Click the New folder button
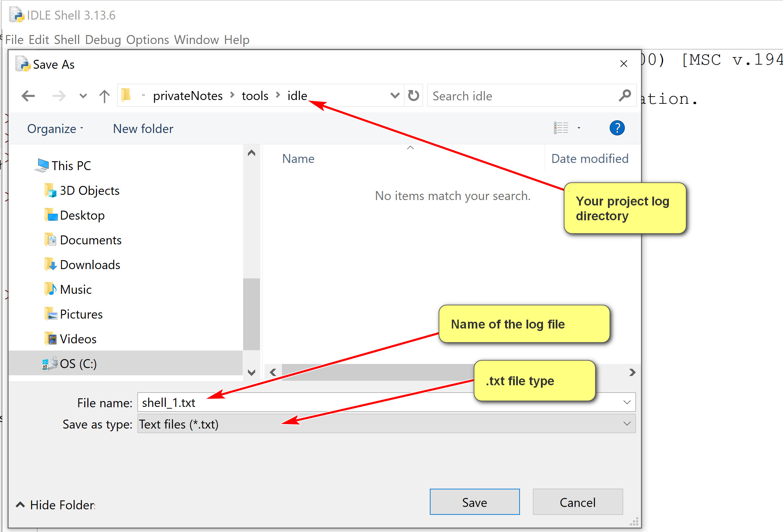Screen dimensions: 783x532 click(143, 129)
